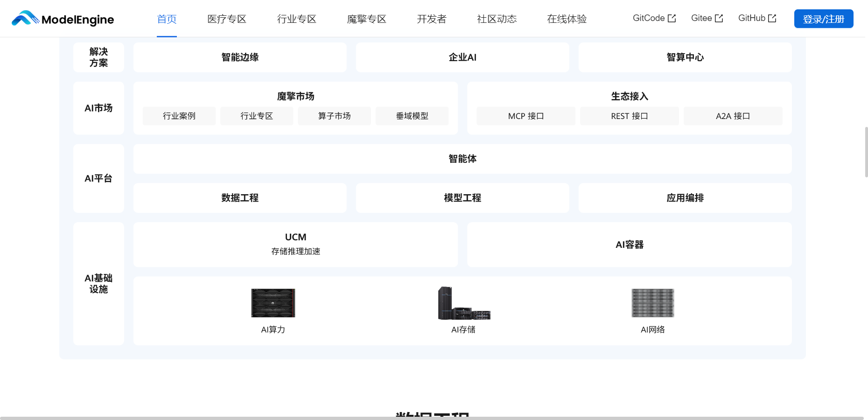Viewport: 868px width, 420px height.
Task: Open the 在线体验 page
Action: [566, 19]
